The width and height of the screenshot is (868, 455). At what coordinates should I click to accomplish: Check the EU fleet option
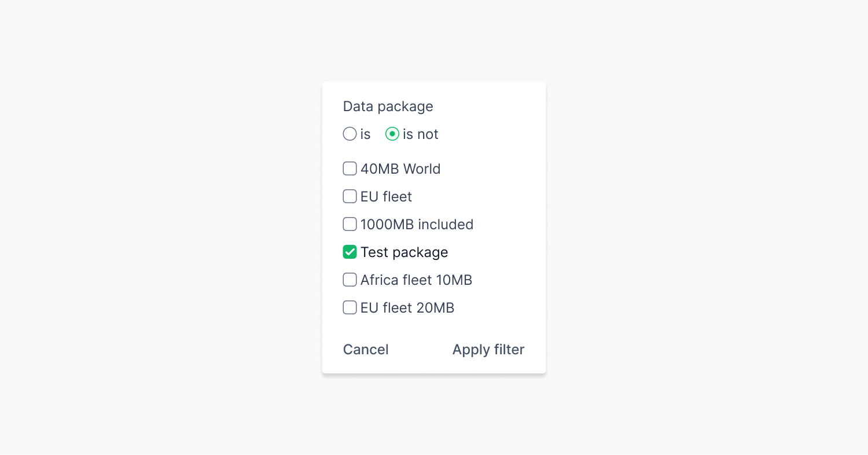pos(350,196)
